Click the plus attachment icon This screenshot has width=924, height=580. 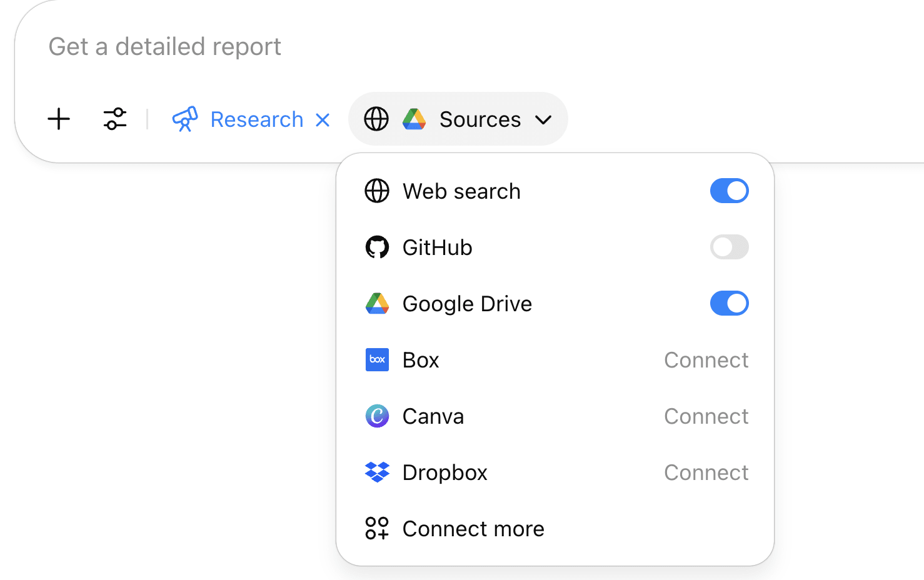(59, 119)
